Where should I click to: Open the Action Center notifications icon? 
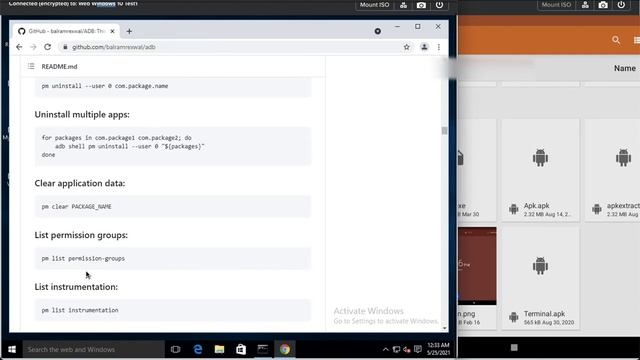pyautogui.click(x=418, y=349)
